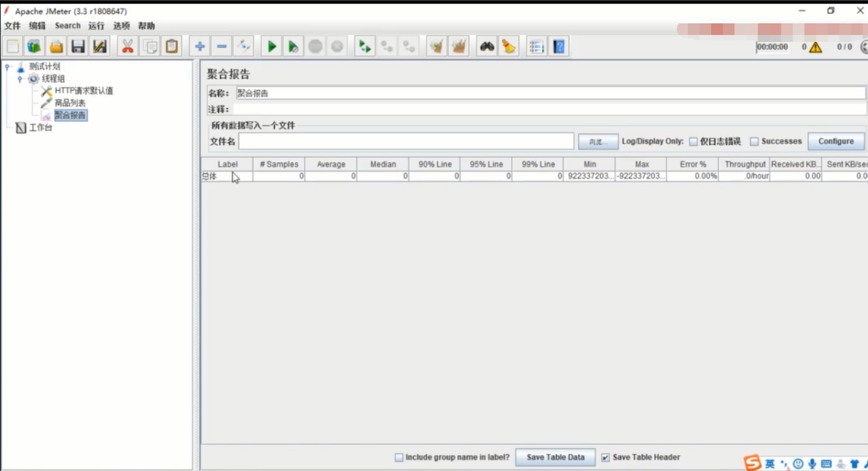Viewport: 868px width, 471px height.
Task: Click the # Samples column header
Action: [279, 164]
